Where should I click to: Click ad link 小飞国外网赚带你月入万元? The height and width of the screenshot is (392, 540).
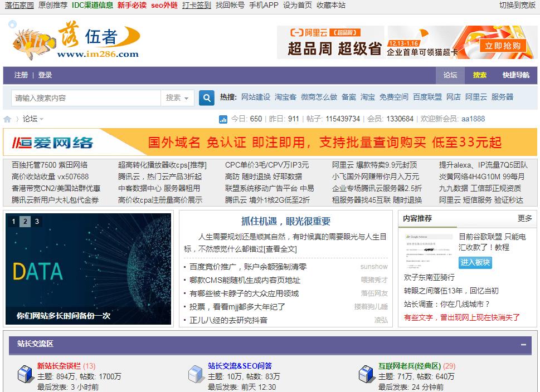click(x=376, y=177)
